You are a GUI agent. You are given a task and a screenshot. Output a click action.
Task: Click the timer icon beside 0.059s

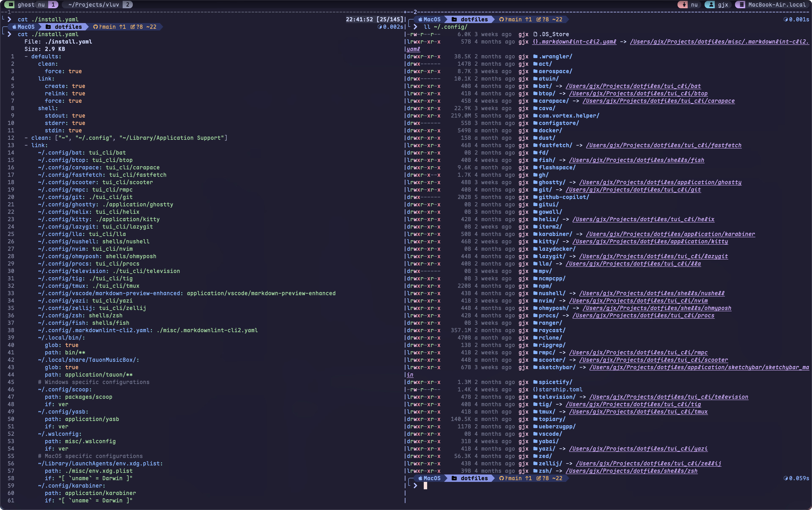786,478
